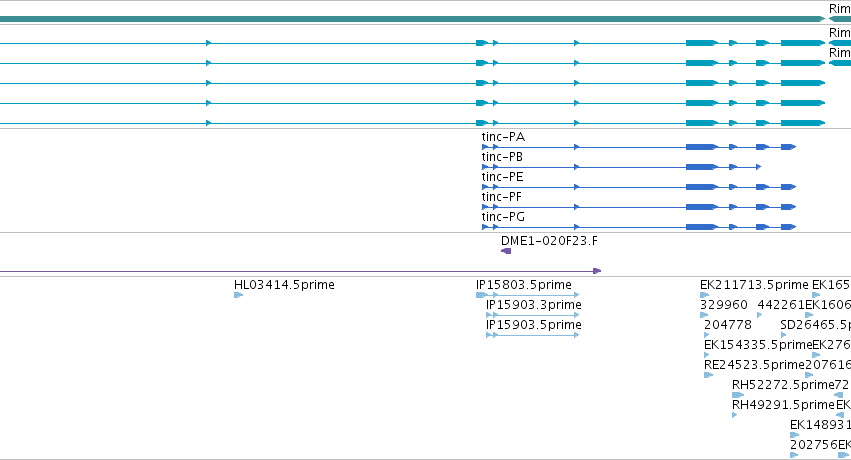Click the 204778 feature label

728,325
